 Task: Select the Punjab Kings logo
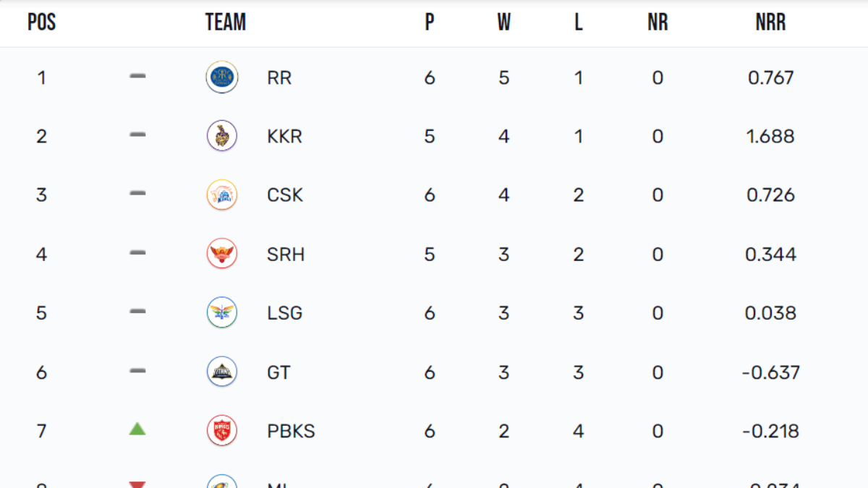point(221,431)
